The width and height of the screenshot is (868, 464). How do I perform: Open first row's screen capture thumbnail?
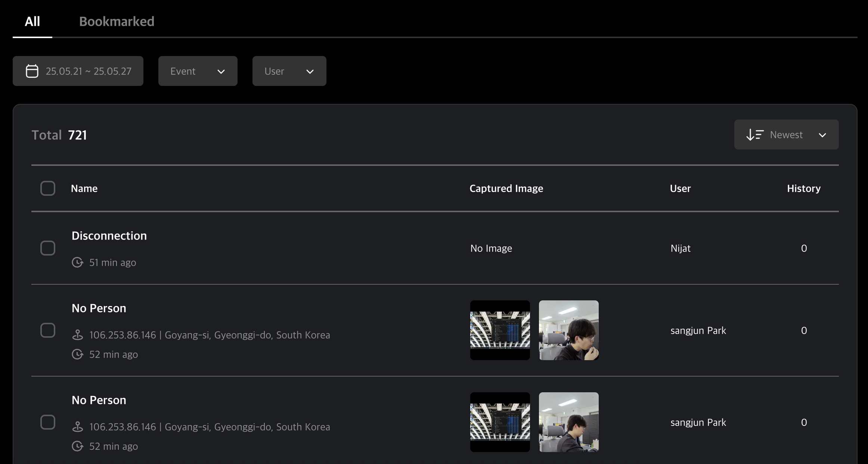[500, 330]
